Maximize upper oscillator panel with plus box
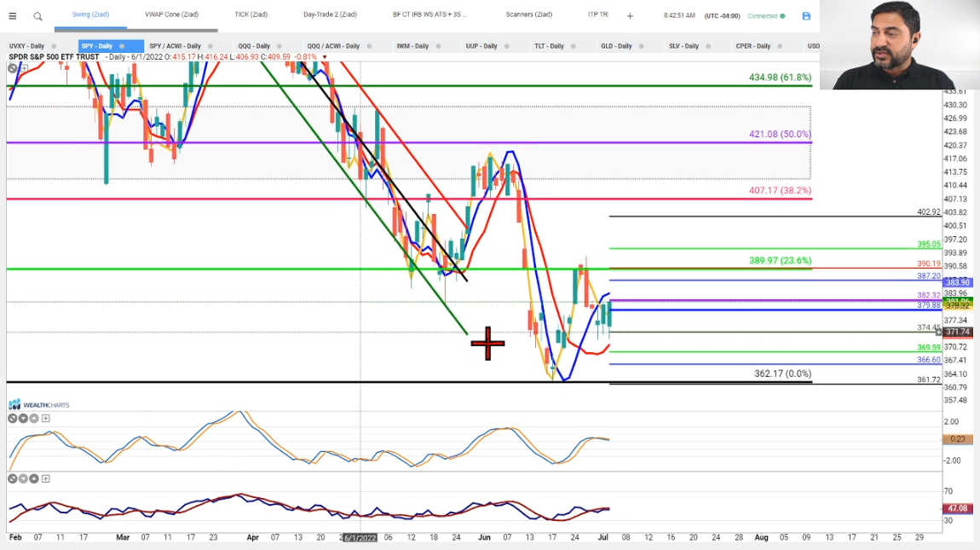 coord(46,418)
